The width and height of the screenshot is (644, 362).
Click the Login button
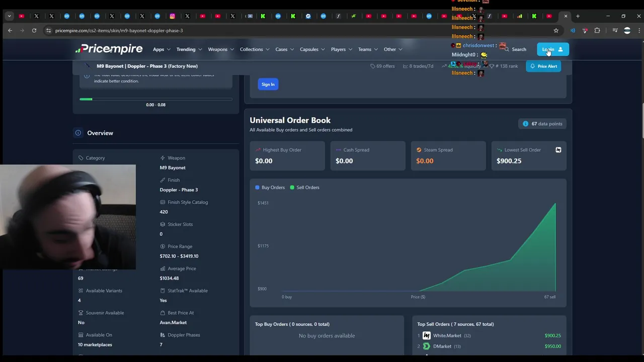[552, 49]
